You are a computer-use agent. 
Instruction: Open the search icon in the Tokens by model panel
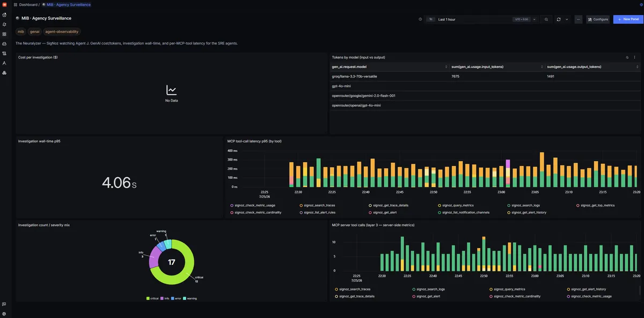[x=627, y=57]
